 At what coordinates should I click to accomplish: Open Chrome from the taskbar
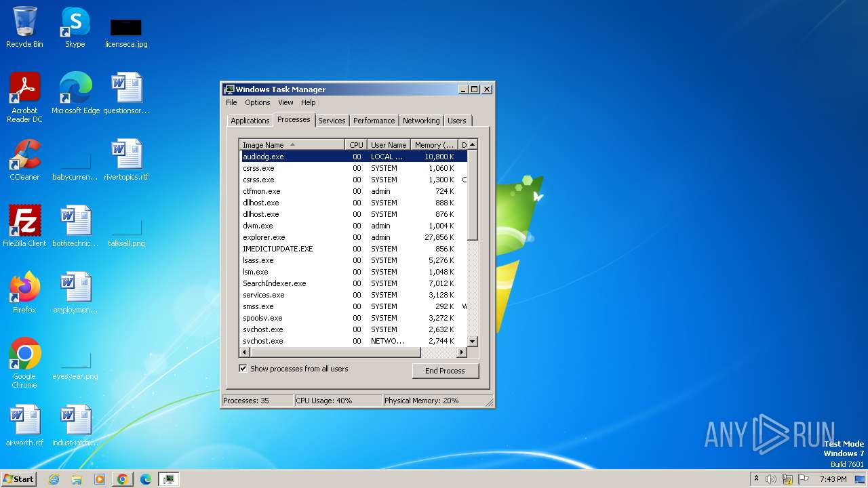tap(123, 479)
